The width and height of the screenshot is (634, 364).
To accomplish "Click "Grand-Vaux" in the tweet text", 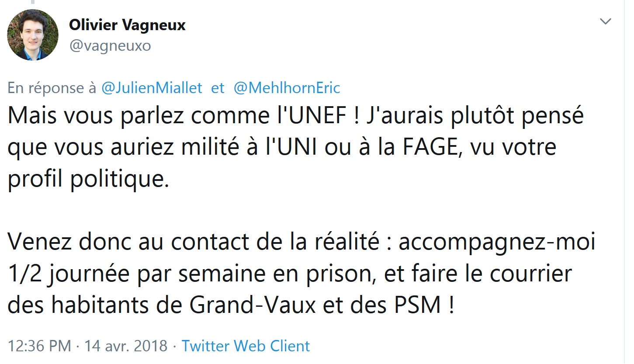I will pos(252,305).
